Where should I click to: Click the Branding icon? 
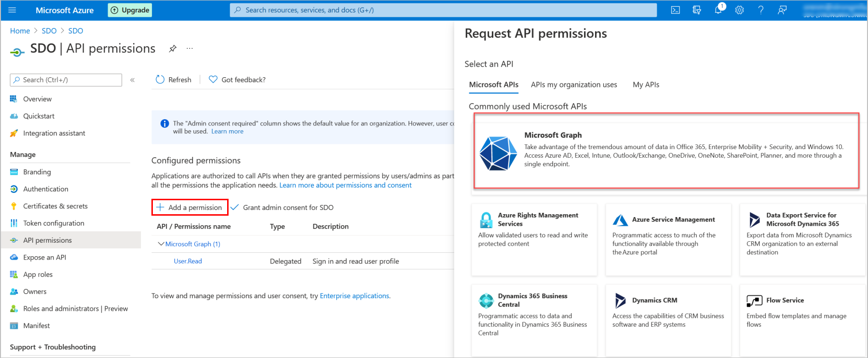click(x=14, y=172)
